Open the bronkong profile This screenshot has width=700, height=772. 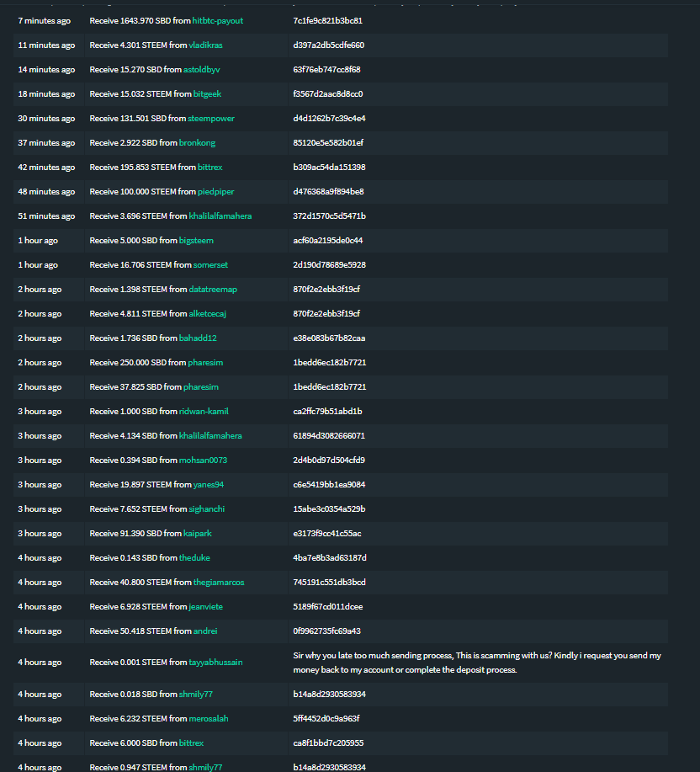pyautogui.click(x=197, y=142)
